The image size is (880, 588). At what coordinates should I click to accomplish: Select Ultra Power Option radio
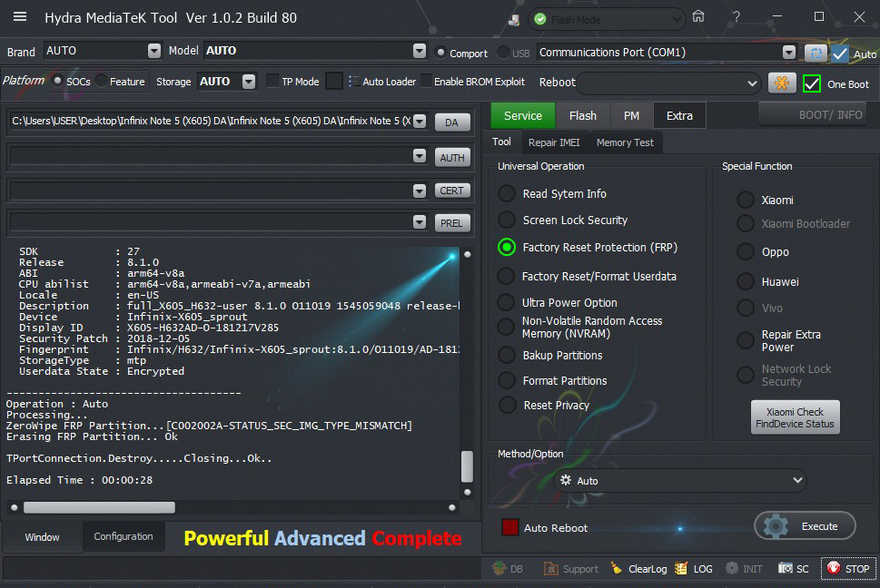point(506,302)
